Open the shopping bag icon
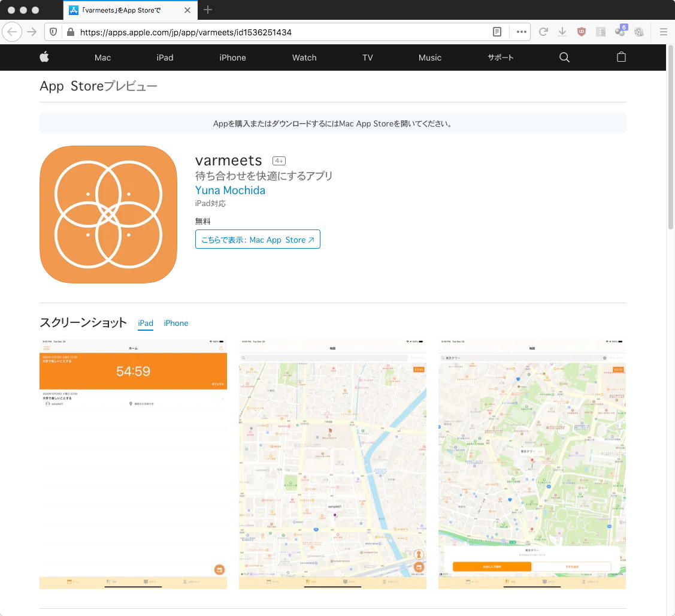This screenshot has width=675, height=616. (620, 57)
